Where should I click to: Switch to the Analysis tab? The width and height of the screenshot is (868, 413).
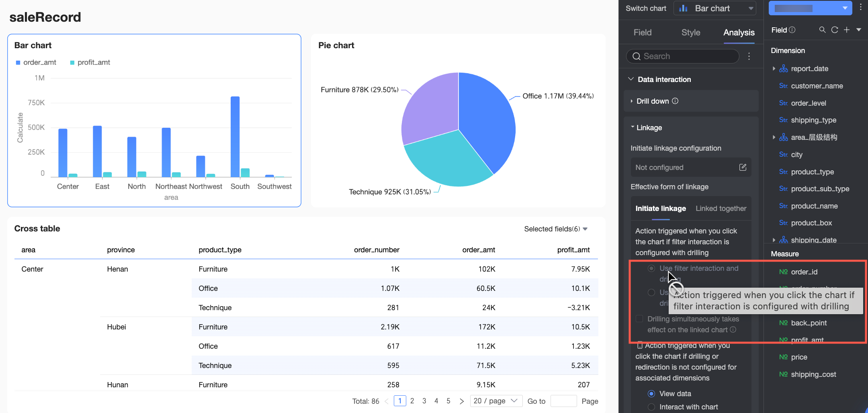(x=739, y=33)
